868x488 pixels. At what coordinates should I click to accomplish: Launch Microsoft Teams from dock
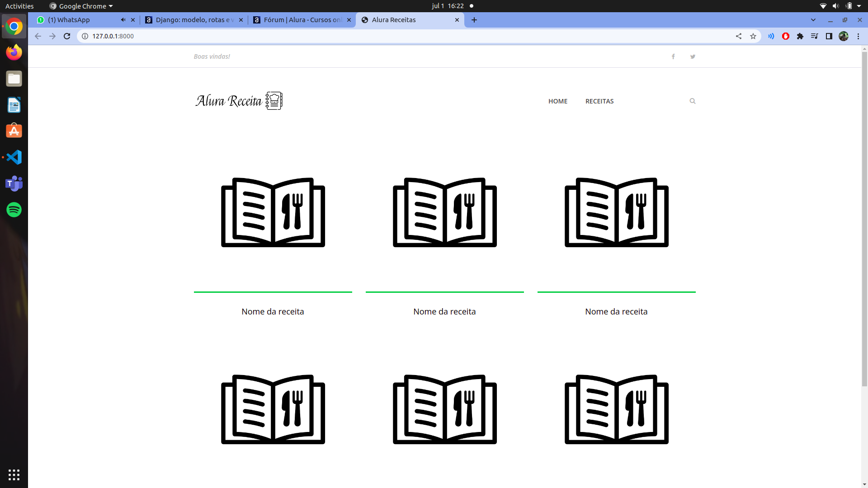pos(14,183)
